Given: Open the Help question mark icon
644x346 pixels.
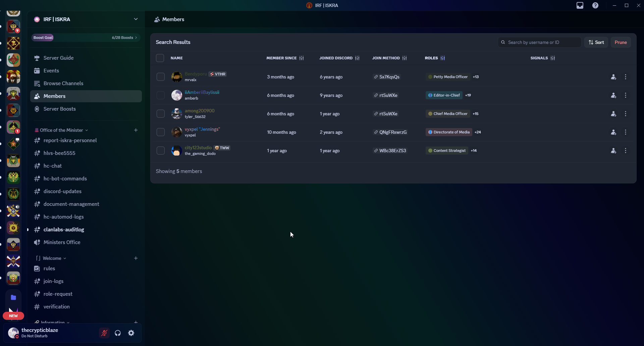Looking at the screenshot, I should click(595, 5).
